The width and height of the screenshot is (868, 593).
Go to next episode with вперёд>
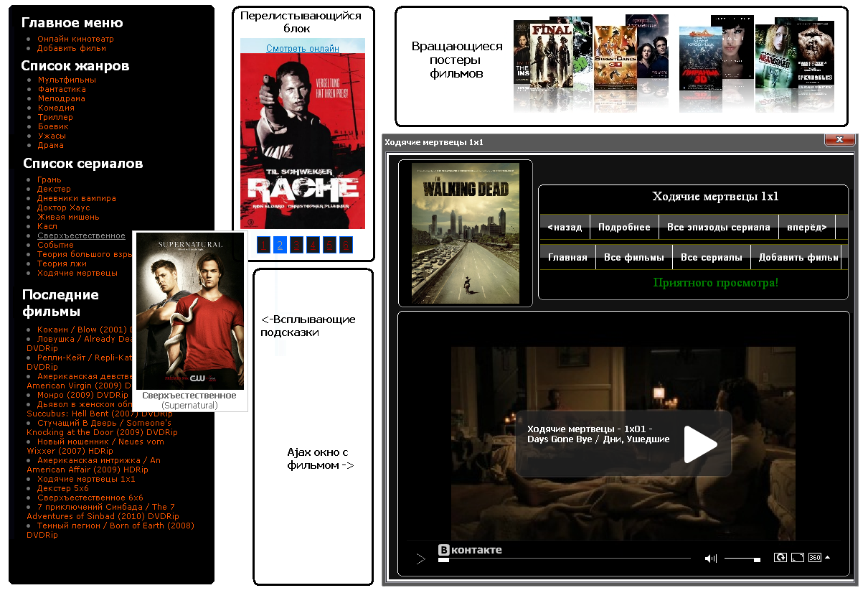(x=807, y=227)
